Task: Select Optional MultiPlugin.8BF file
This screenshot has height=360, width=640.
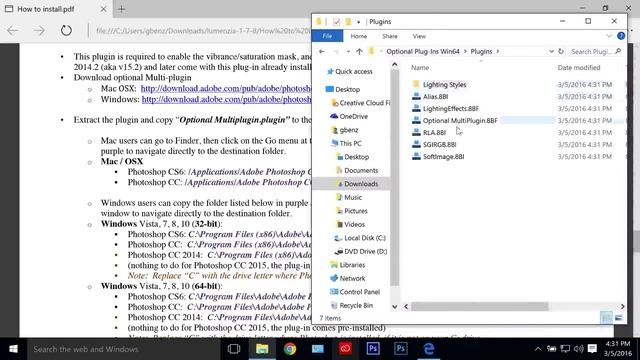Action: click(x=460, y=120)
